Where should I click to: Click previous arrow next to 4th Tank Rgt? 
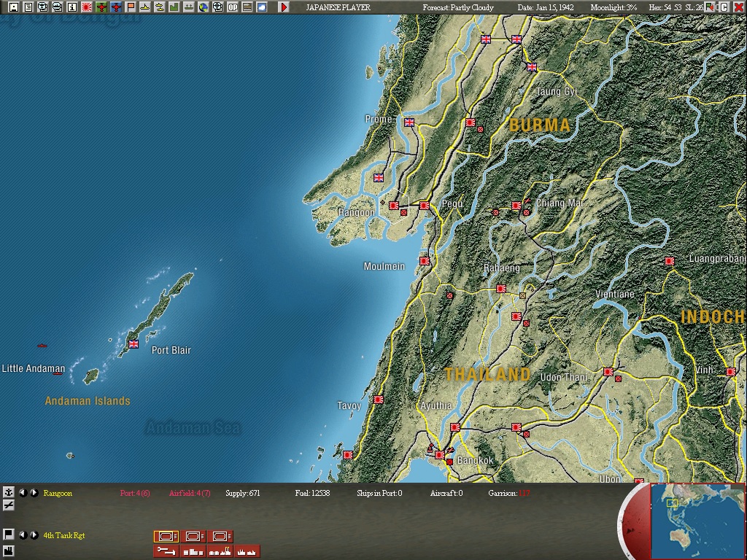pos(23,534)
